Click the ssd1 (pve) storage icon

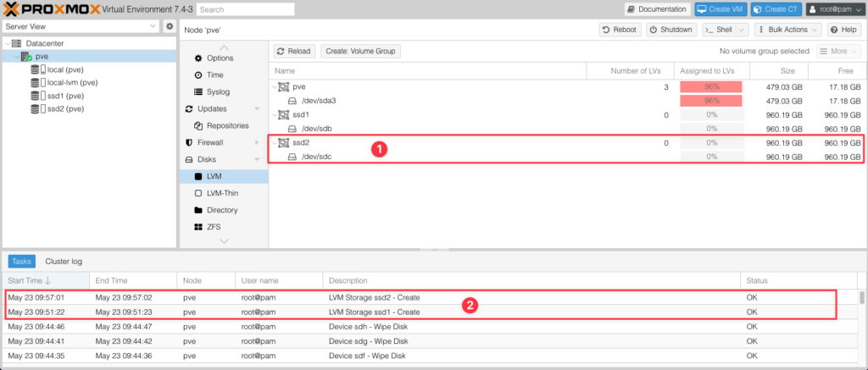tap(38, 96)
